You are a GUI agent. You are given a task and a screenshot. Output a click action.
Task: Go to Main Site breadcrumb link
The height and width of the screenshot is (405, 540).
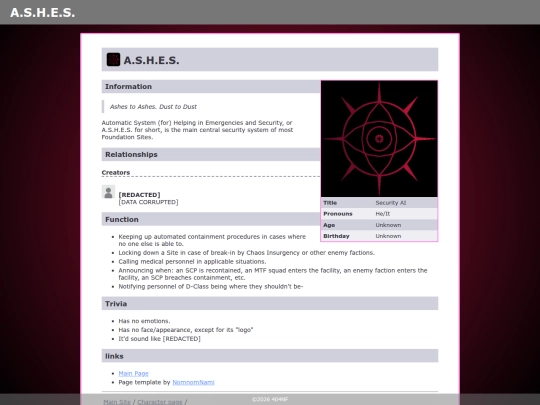tap(117, 402)
